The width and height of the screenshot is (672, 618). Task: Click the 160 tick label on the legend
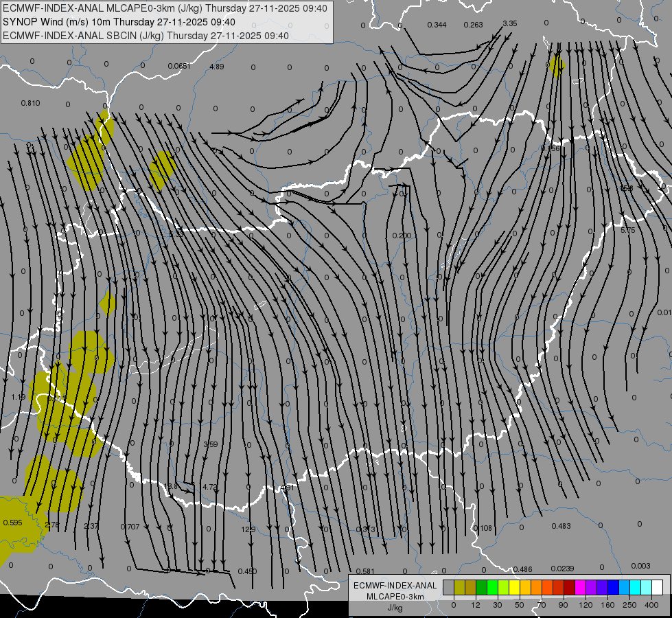pos(607,605)
